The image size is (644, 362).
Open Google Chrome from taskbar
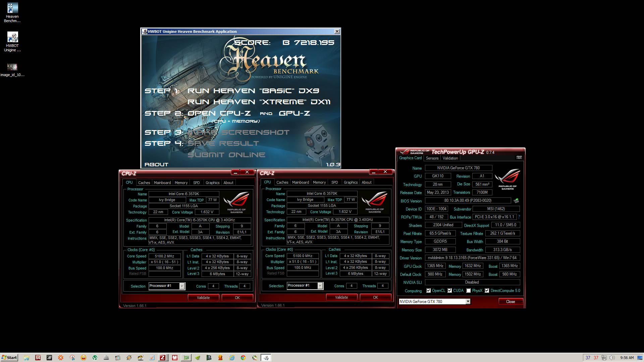click(243, 358)
